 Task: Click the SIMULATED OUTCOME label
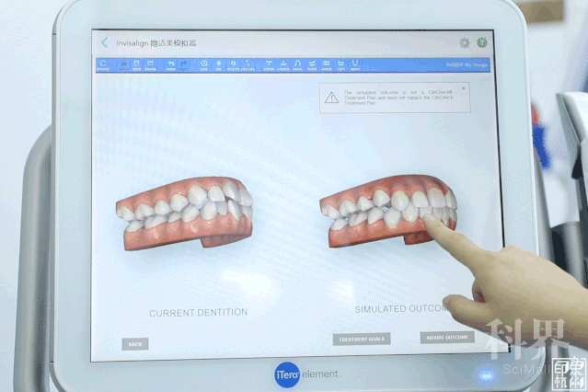(x=402, y=309)
